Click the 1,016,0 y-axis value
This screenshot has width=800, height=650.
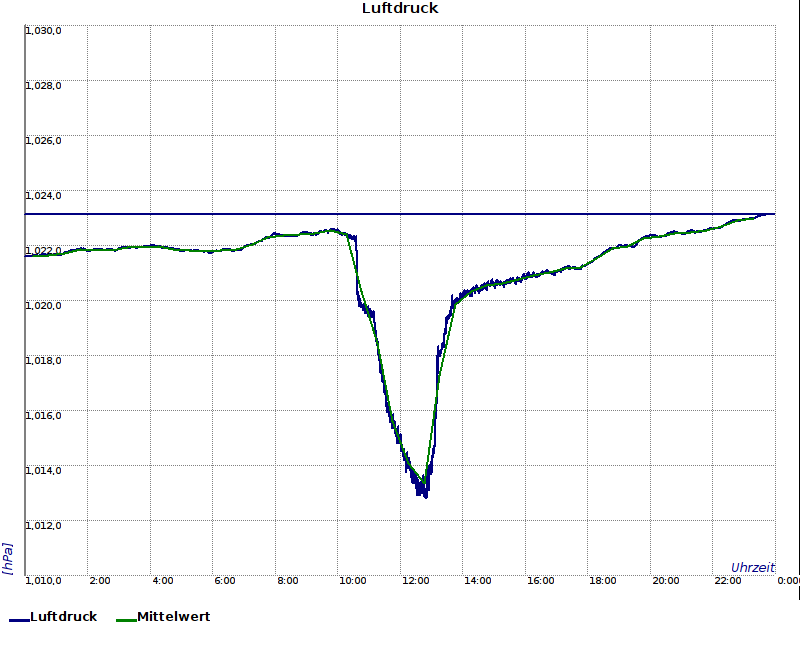(43, 416)
